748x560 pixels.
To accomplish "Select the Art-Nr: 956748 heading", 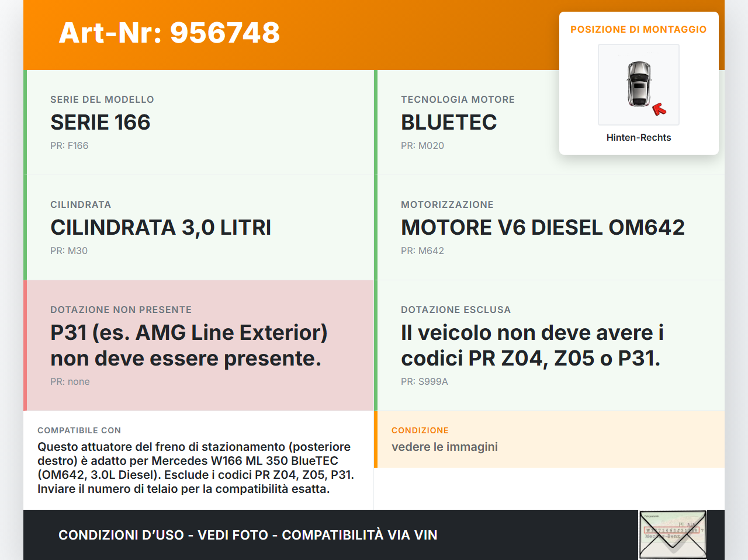I will (169, 33).
